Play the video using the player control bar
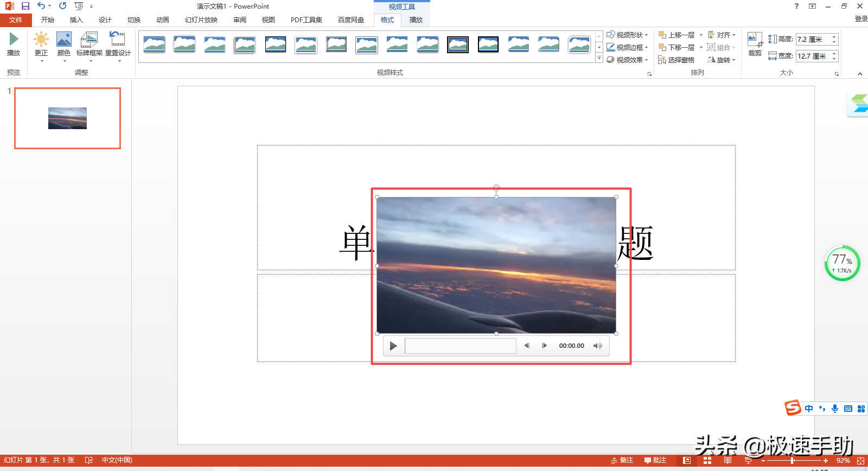 tap(393, 346)
